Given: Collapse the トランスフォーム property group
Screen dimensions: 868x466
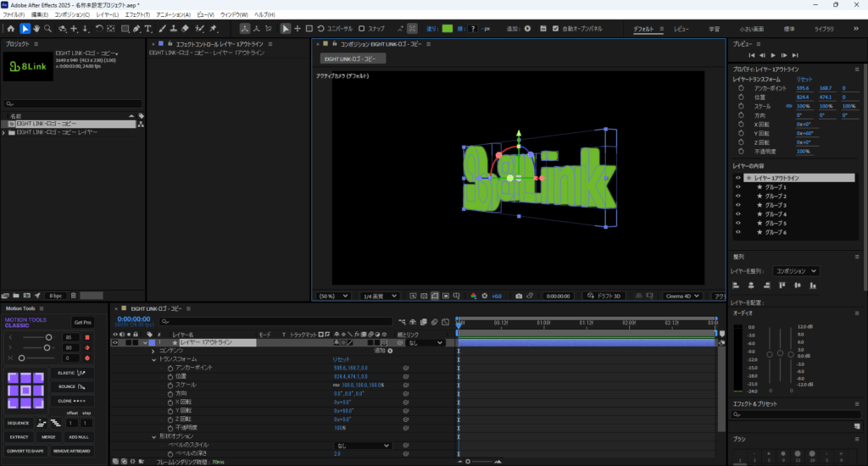Looking at the screenshot, I should 153,360.
